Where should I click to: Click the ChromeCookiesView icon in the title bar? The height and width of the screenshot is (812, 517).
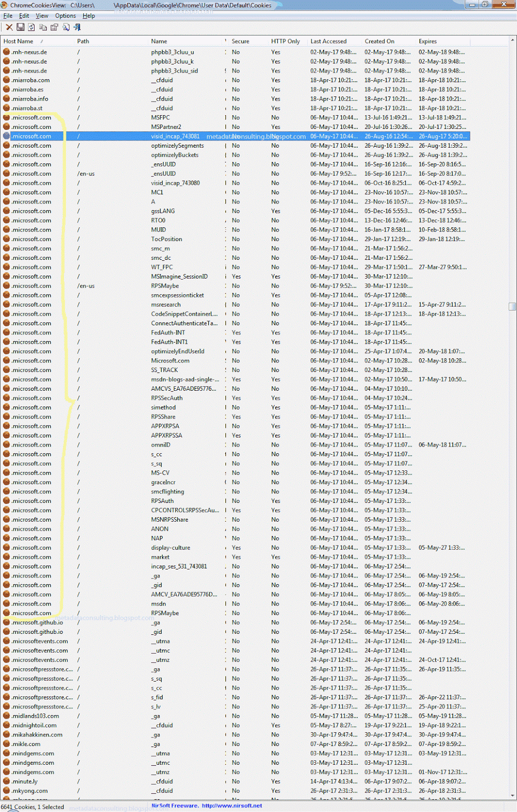5,5
